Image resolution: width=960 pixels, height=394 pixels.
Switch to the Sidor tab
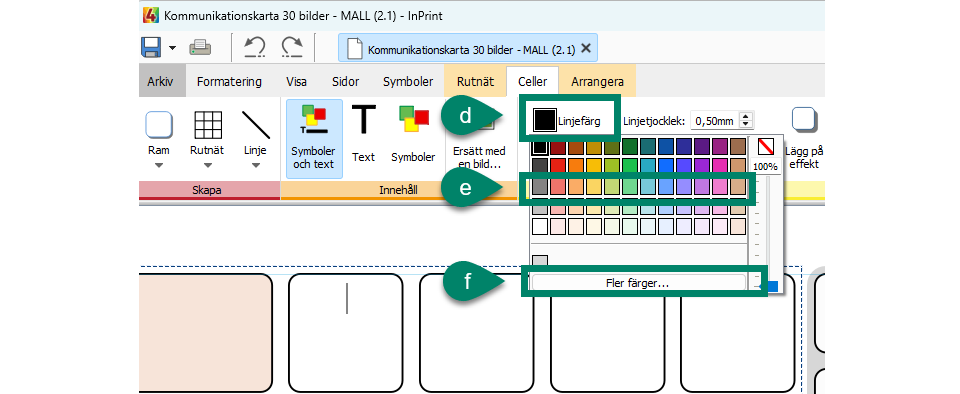point(345,81)
